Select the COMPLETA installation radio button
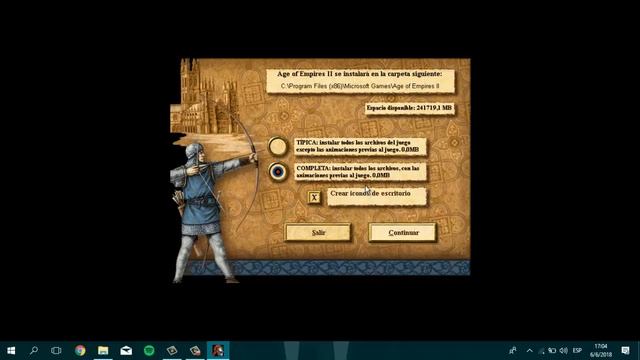 (x=278, y=171)
